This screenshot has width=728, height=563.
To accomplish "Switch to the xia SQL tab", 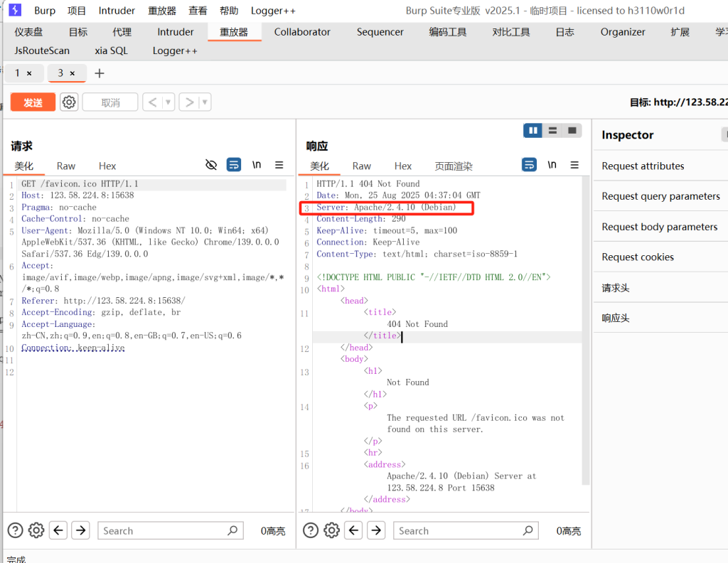I will (111, 50).
